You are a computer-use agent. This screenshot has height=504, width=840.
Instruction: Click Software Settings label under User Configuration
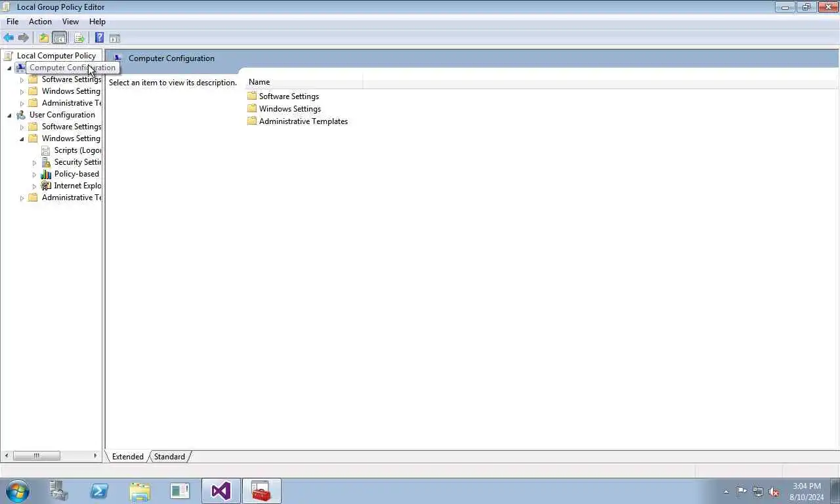[71, 127]
